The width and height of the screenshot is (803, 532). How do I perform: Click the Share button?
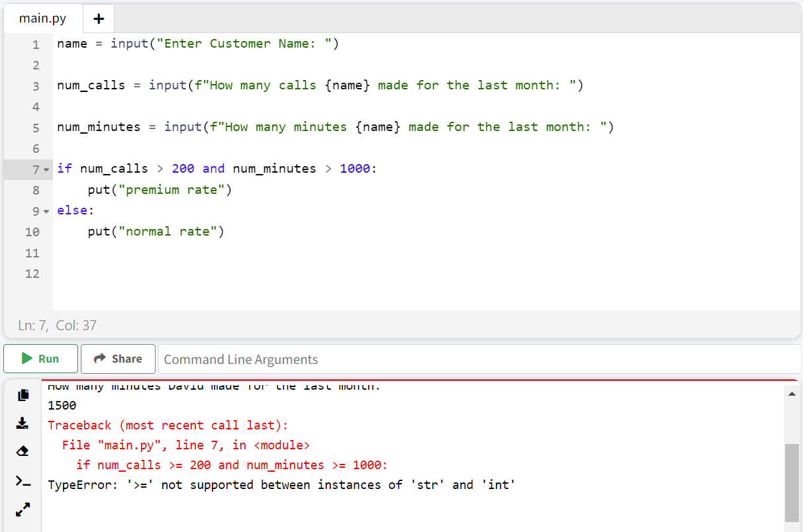[x=118, y=359]
